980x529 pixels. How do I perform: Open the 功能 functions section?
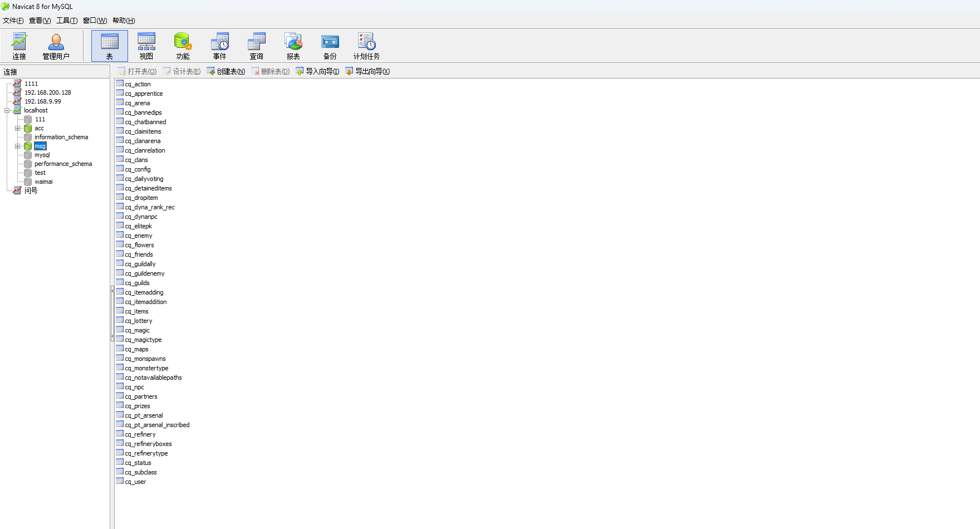[x=183, y=46]
